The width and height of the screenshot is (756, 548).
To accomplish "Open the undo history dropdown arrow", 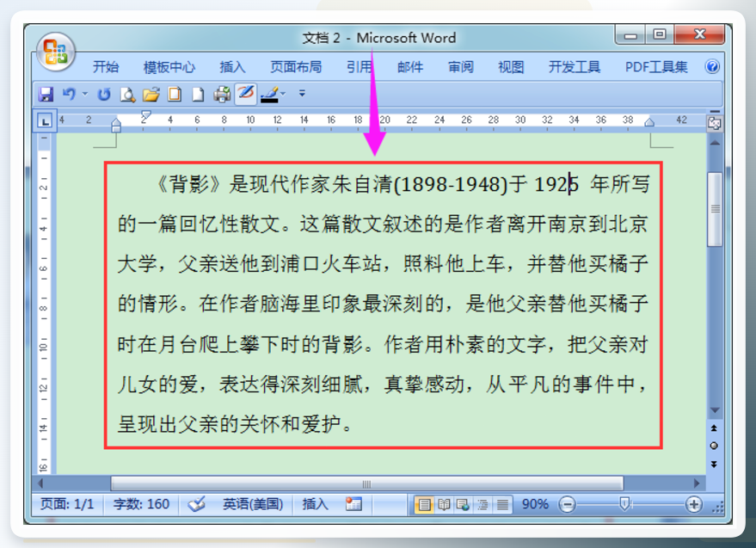I will tap(85, 94).
